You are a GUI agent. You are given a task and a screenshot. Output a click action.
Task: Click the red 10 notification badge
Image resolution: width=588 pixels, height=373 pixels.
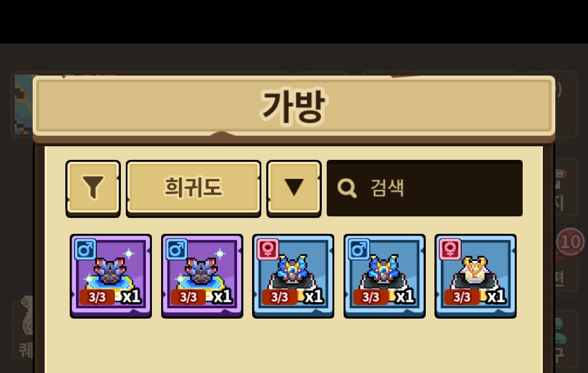tap(571, 242)
